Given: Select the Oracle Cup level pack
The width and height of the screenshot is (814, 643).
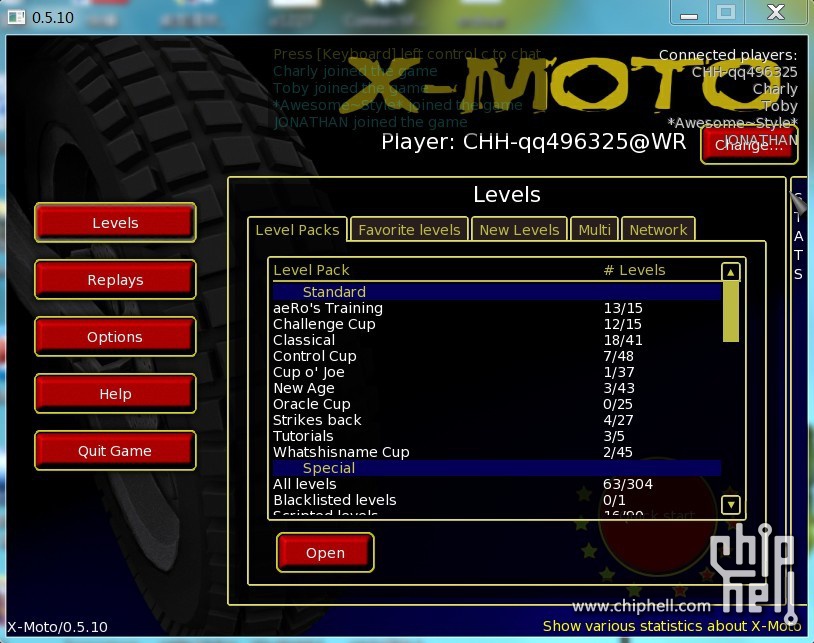Looking at the screenshot, I should click(497, 404).
